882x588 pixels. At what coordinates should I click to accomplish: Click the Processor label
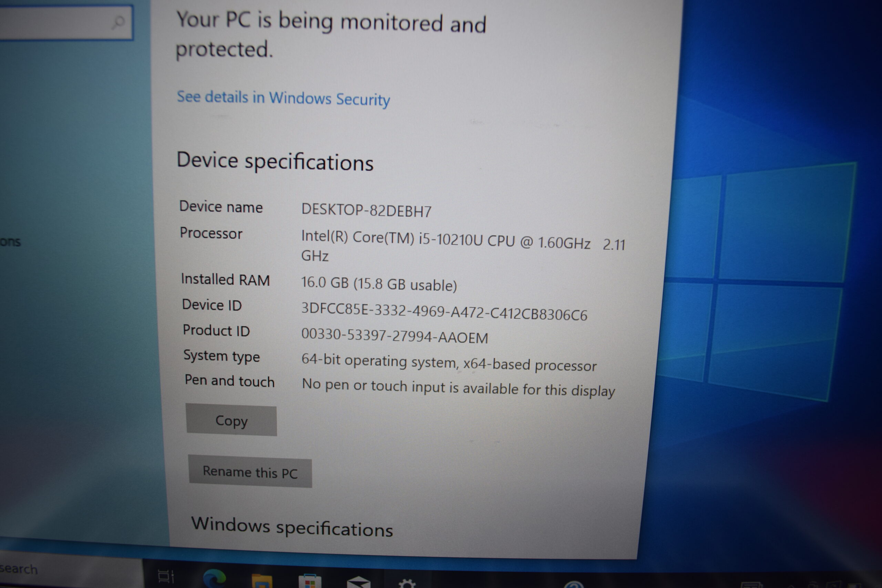click(x=211, y=233)
